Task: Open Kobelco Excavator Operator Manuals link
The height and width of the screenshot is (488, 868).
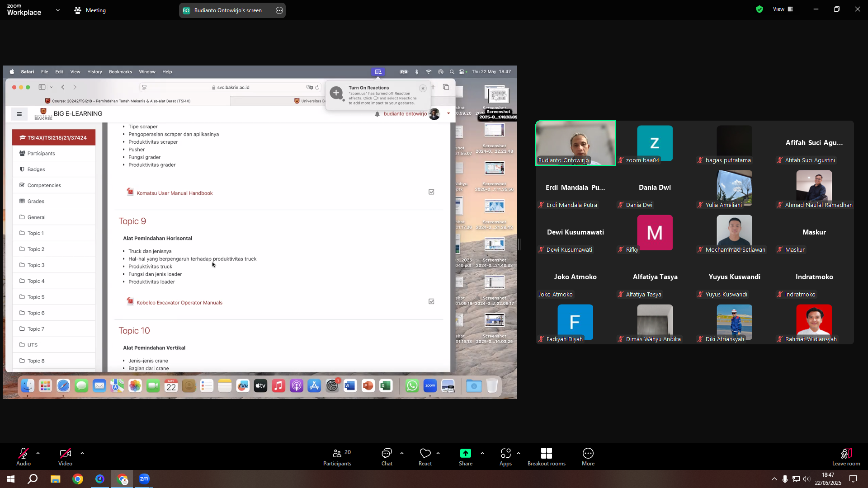Action: pos(179,303)
